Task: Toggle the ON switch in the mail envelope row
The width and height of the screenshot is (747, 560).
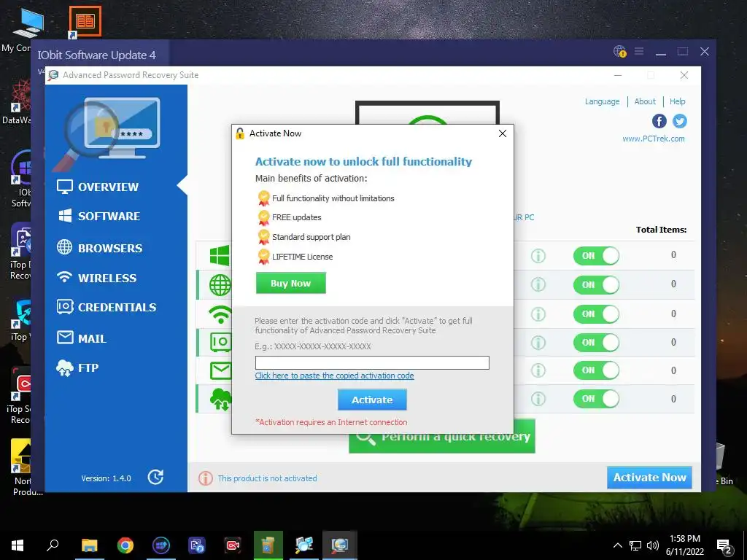Action: (596, 370)
